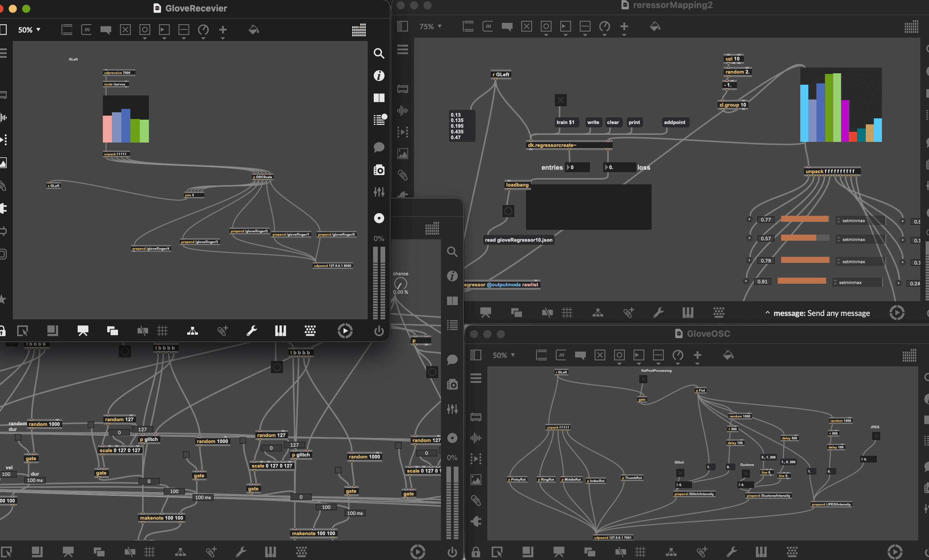Select udpsend 127.0.0.1 8000 object
The width and height of the screenshot is (929, 560).
(x=332, y=266)
